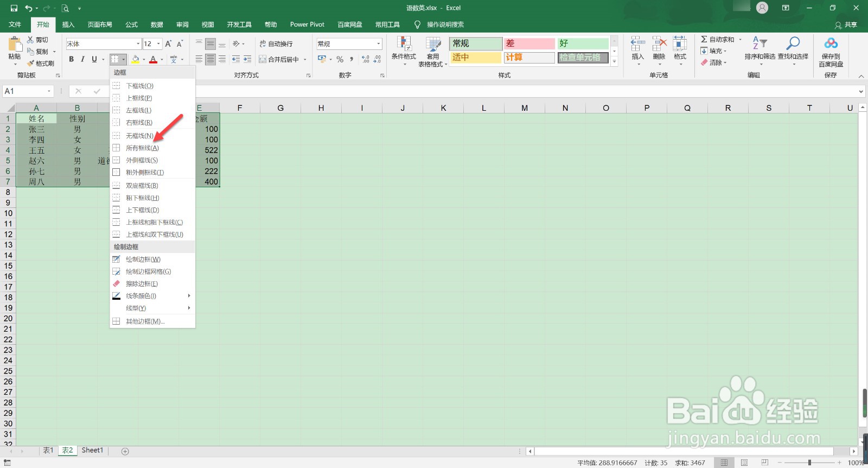The image size is (868, 468).
Task: Select All Borders 所有框线 menu item
Action: [153, 148]
